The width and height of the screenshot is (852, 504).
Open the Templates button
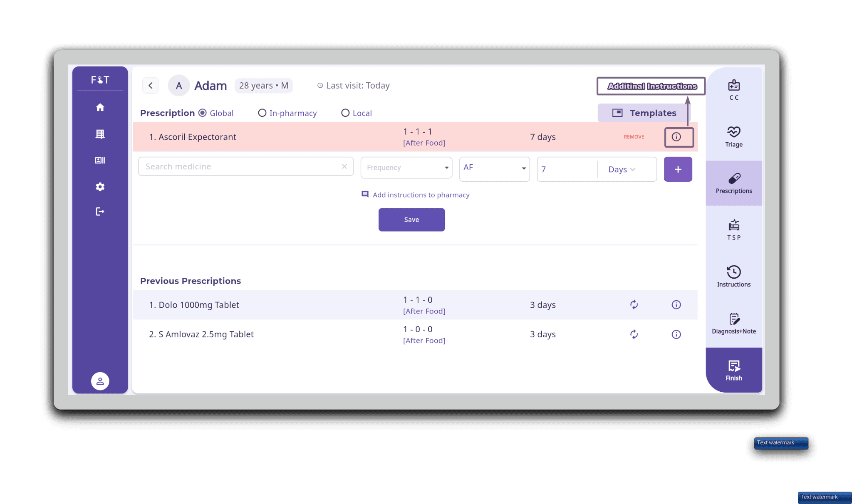tap(644, 113)
